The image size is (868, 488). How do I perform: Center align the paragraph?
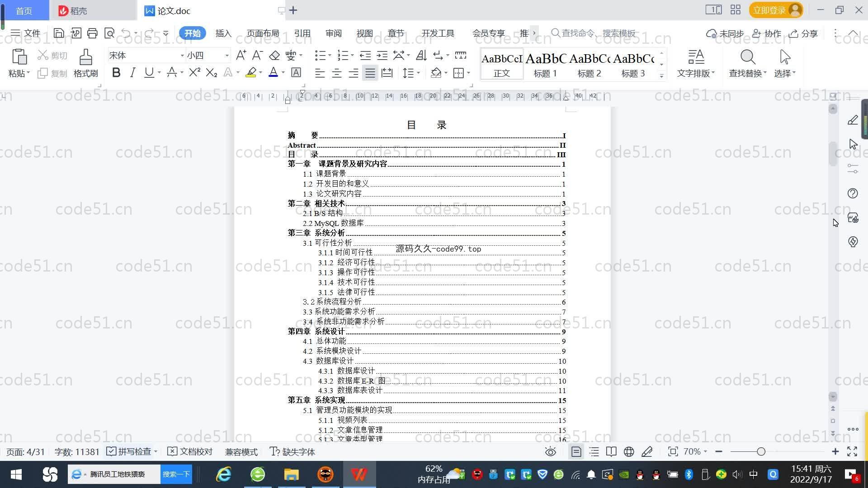click(336, 73)
